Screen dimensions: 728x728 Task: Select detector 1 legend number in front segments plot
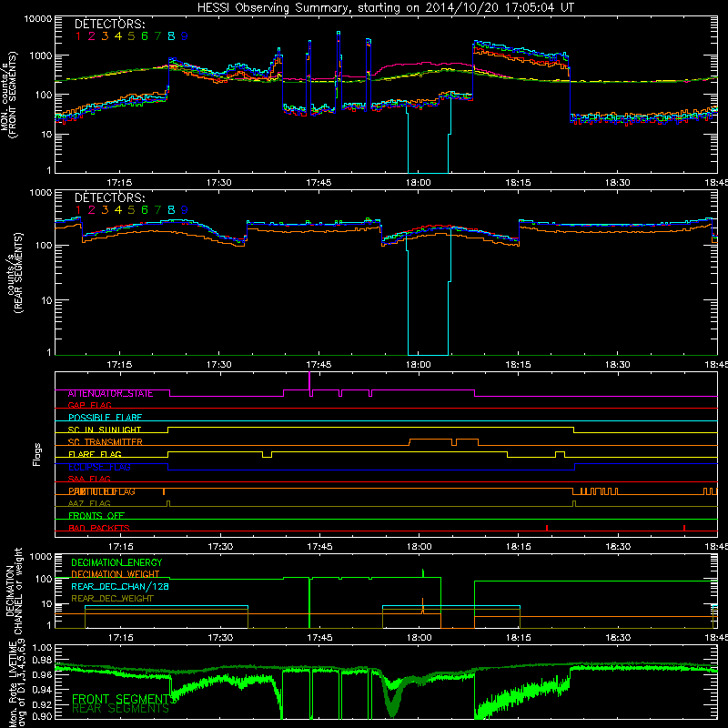pyautogui.click(x=78, y=36)
